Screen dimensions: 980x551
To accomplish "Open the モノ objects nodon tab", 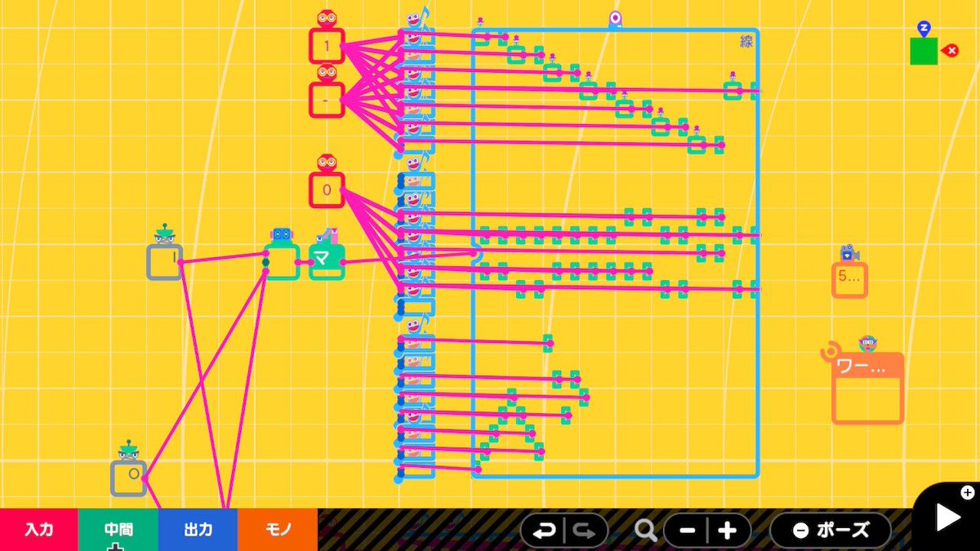I will click(x=277, y=530).
